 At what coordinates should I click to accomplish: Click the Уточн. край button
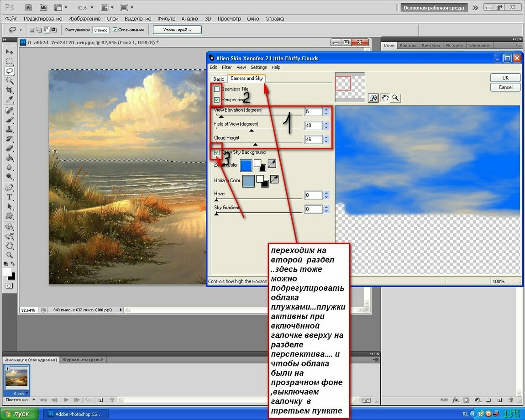[177, 30]
